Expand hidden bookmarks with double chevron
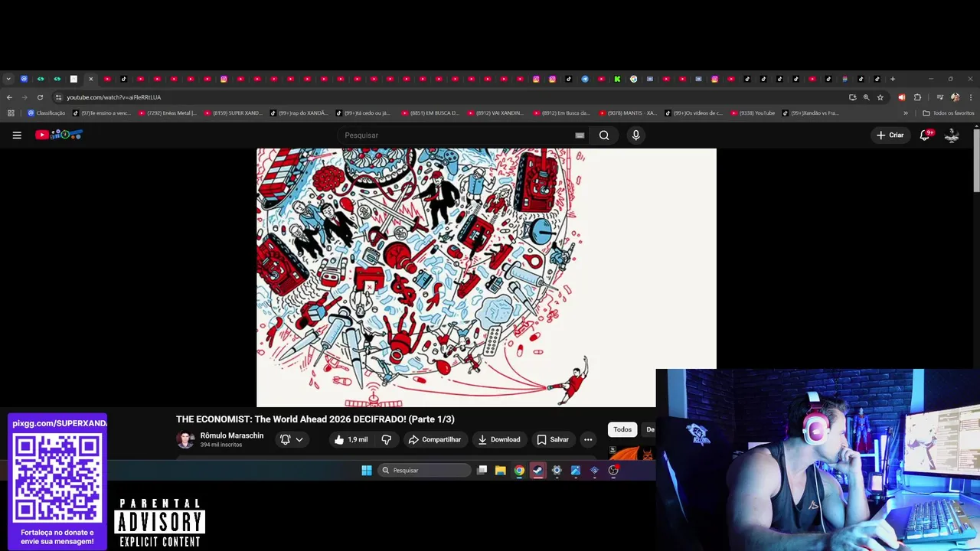This screenshot has width=980, height=551. coord(906,113)
